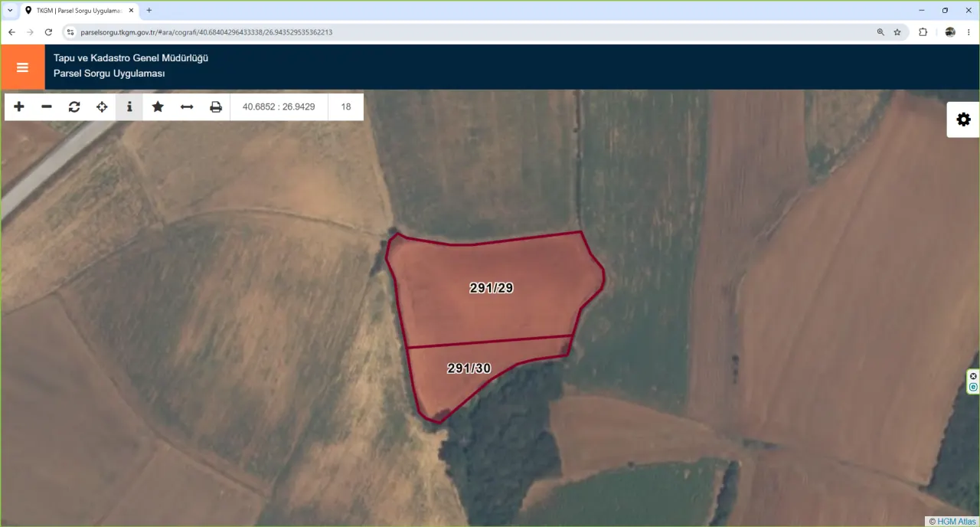The height and width of the screenshot is (527, 980).
Task: Close the TKGM browser tab
Action: 130,10
